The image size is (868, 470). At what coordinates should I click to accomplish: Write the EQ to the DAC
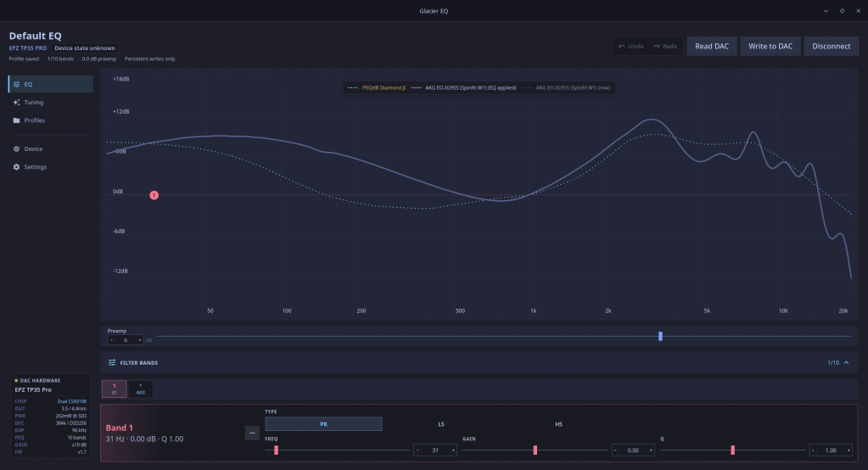tap(770, 46)
